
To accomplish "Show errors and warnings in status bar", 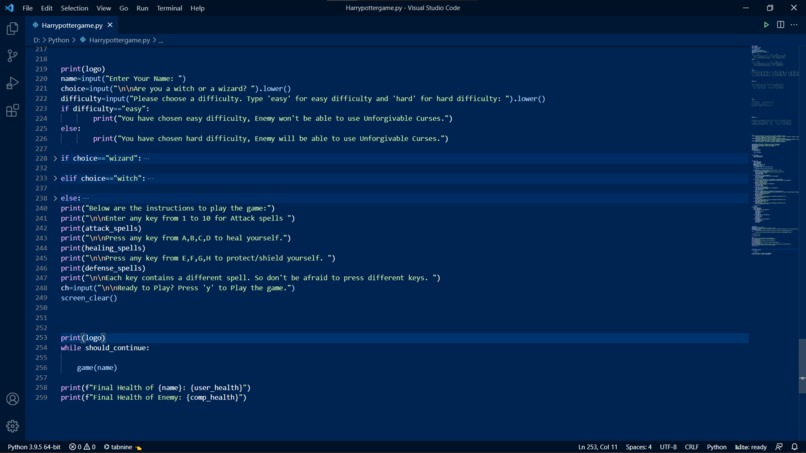I will [x=82, y=447].
